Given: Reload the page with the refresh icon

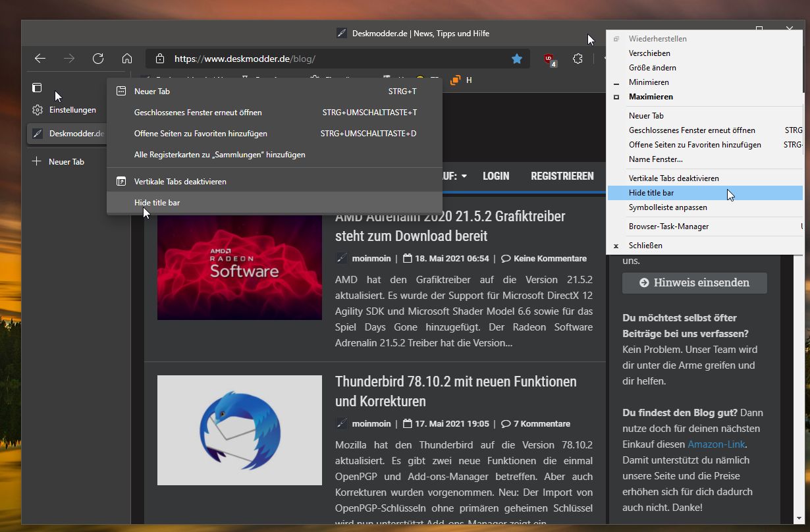Looking at the screenshot, I should 98,59.
